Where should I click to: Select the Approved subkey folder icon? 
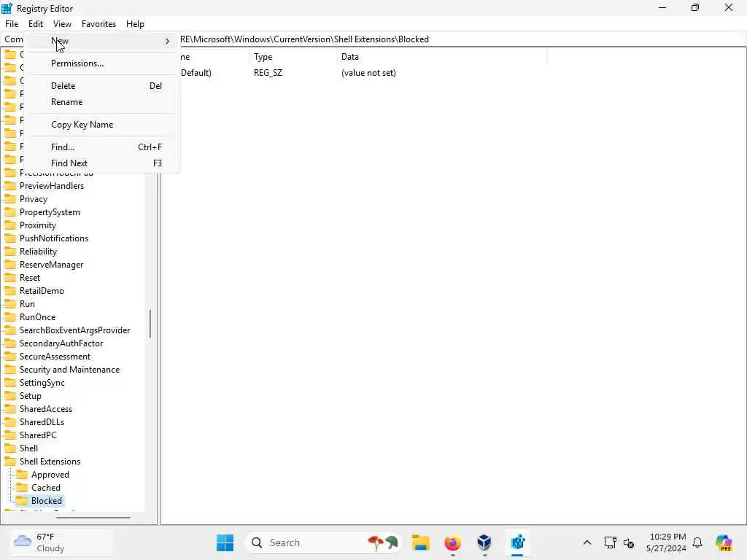point(22,474)
